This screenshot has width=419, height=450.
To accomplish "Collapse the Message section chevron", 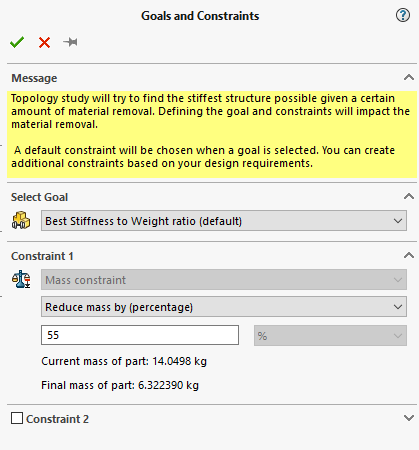I will (409, 78).
